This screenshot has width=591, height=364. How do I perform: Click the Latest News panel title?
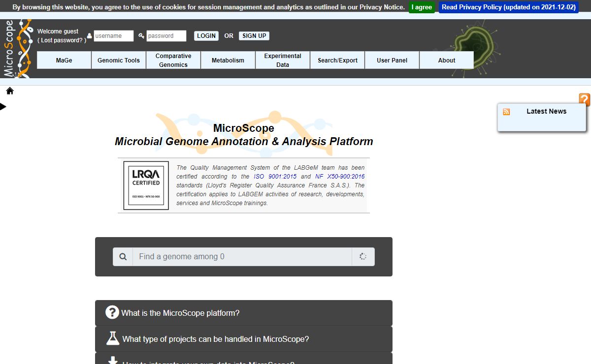click(x=546, y=111)
